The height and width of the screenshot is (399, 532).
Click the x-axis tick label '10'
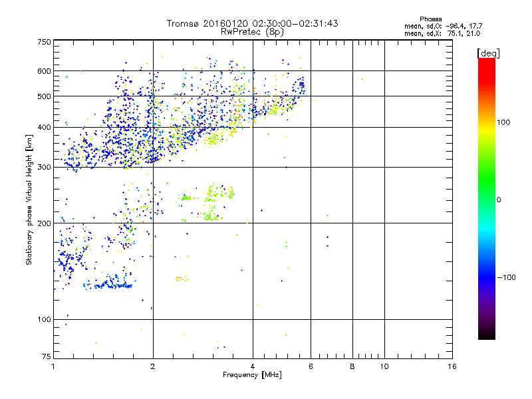pos(384,366)
